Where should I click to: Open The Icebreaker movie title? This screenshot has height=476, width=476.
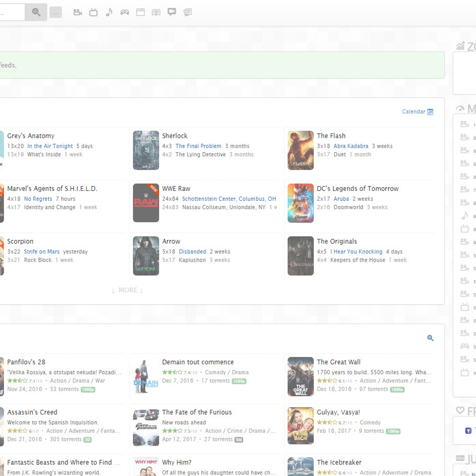coord(339,463)
